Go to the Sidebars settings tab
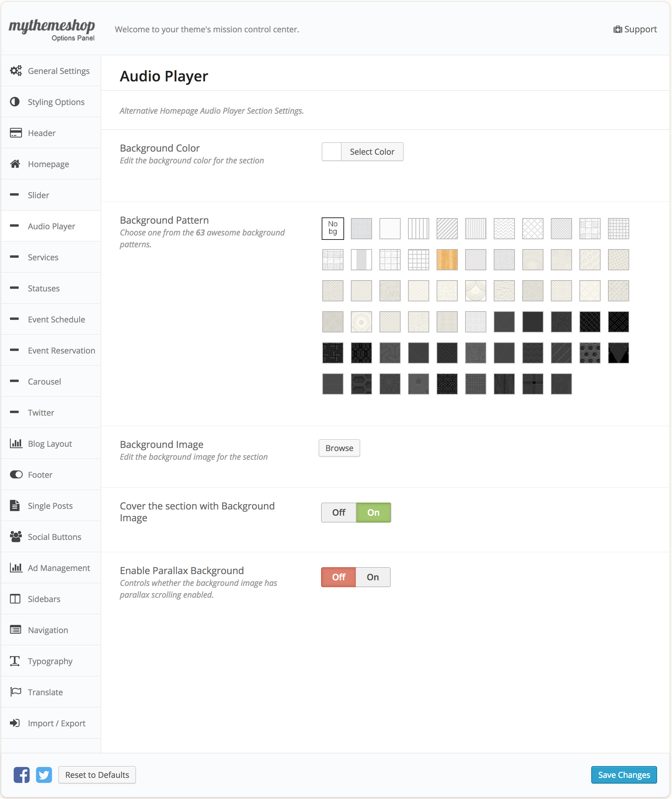The width and height of the screenshot is (672, 799). (x=44, y=599)
